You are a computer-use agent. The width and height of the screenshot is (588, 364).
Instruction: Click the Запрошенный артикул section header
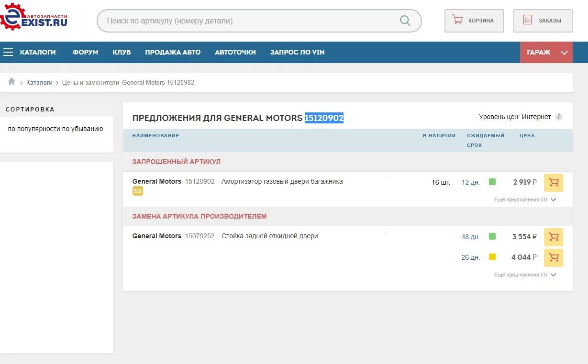(177, 162)
